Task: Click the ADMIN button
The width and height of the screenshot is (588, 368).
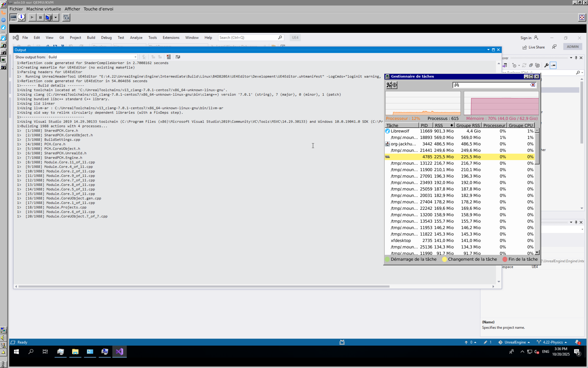Action: [x=572, y=47]
